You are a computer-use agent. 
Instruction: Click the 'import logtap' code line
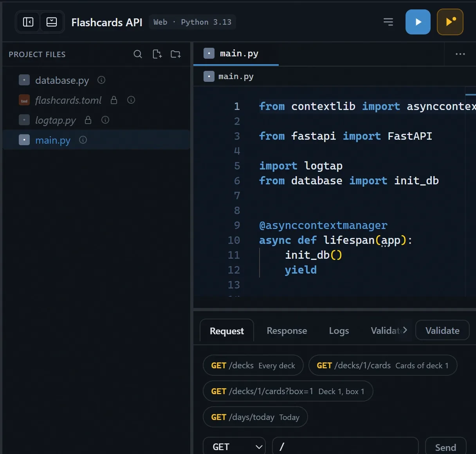pyautogui.click(x=301, y=166)
